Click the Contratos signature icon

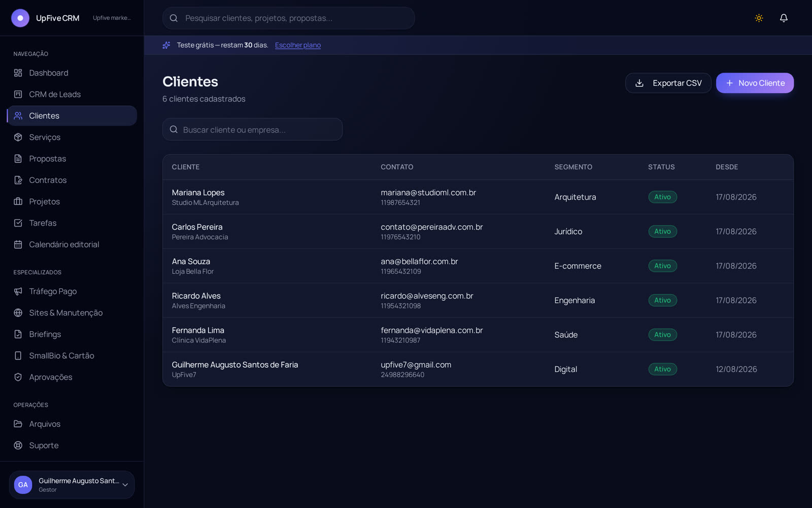pos(18,180)
